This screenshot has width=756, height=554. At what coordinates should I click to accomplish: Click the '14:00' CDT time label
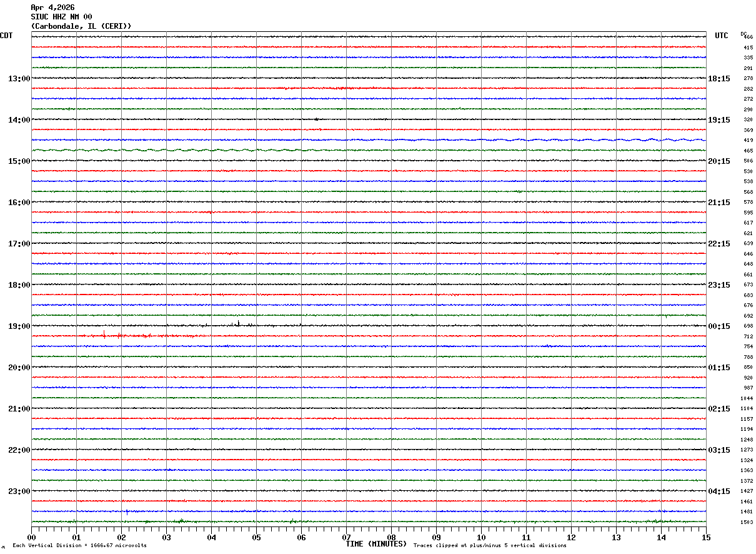19,120
